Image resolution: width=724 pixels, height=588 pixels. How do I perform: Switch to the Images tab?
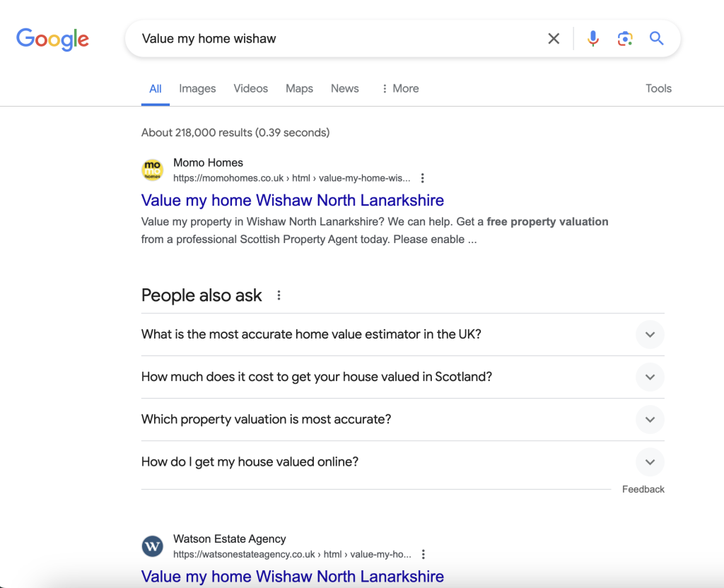pos(197,88)
